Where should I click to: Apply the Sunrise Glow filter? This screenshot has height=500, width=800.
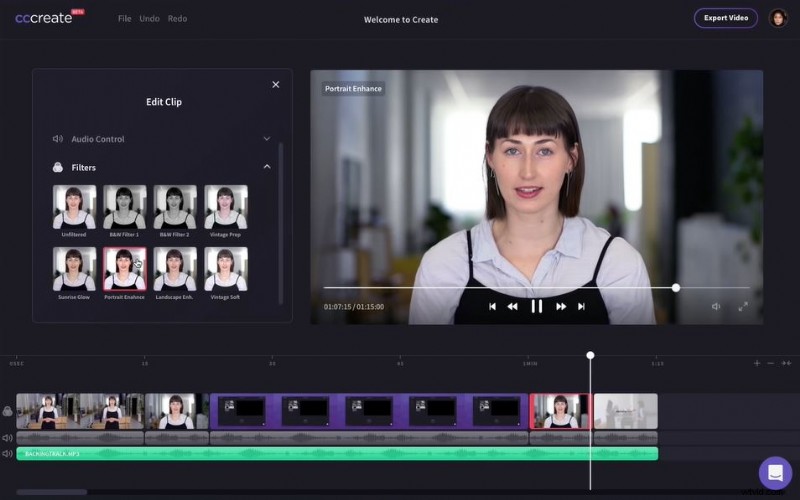(x=74, y=269)
